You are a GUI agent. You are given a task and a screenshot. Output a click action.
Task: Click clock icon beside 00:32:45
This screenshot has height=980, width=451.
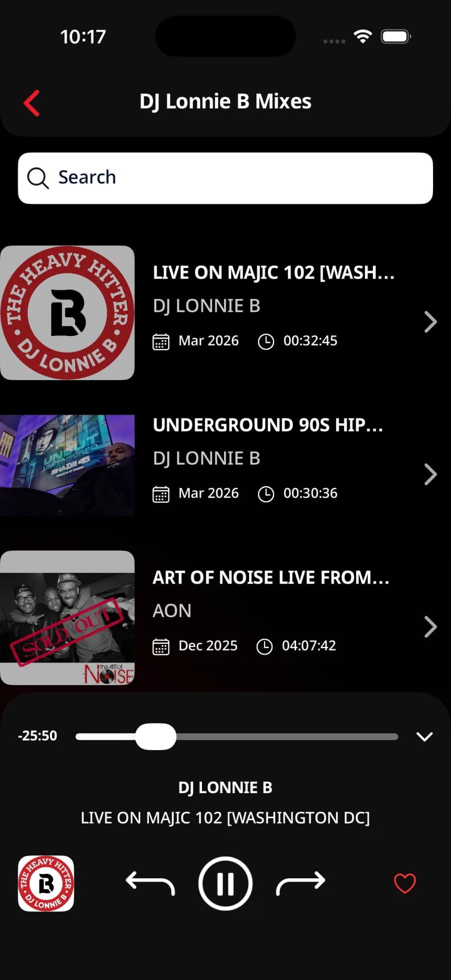[x=266, y=342]
